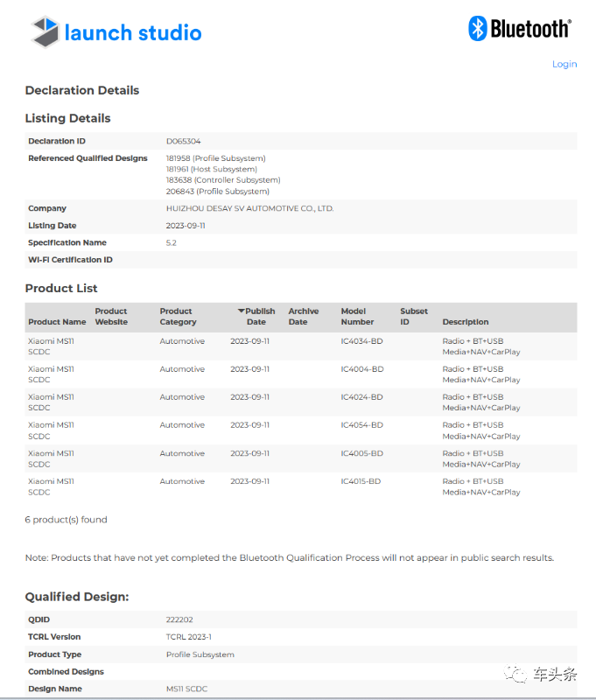The height and width of the screenshot is (700, 596).
Task: Select the row with model IC4004-BD
Action: coord(361,369)
